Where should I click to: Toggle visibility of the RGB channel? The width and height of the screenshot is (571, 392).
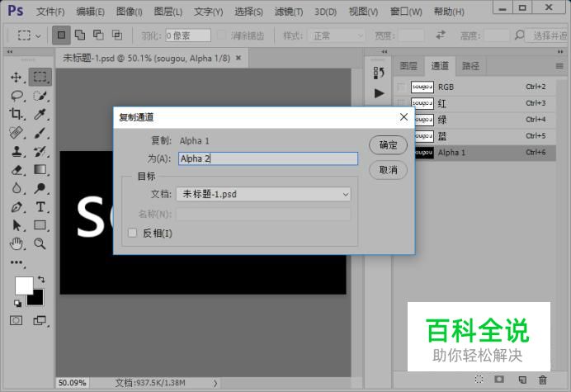pos(401,87)
